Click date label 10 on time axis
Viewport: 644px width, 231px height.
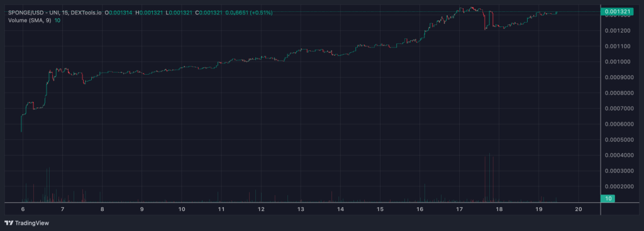[182, 209]
